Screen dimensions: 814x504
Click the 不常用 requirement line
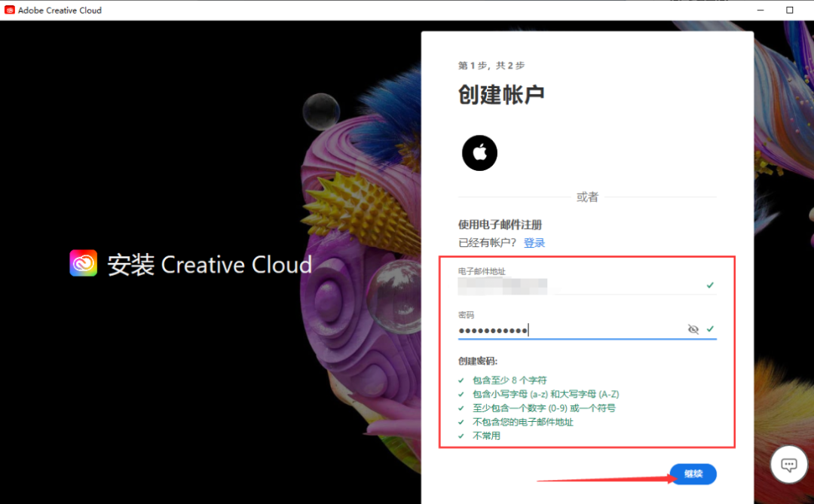click(486, 436)
